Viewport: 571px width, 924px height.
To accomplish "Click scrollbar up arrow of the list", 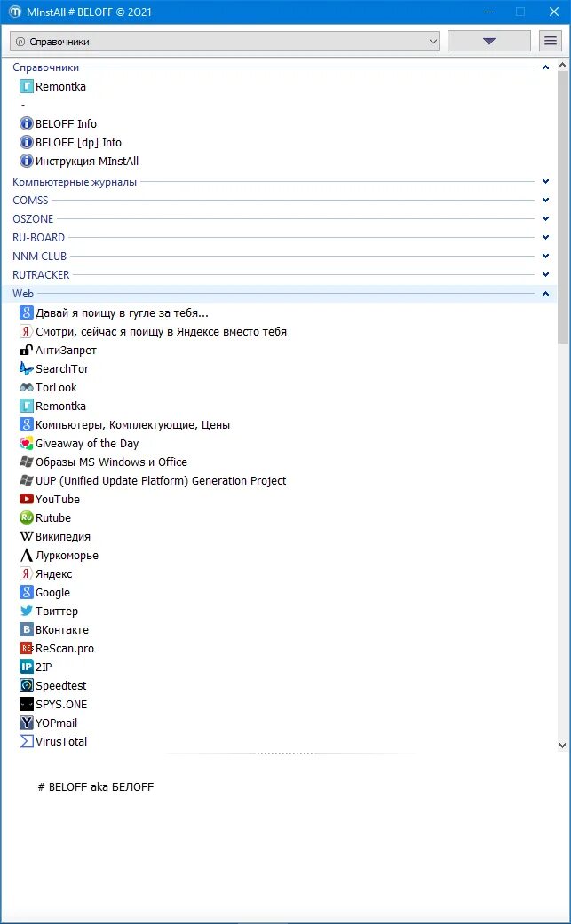I will point(563,66).
